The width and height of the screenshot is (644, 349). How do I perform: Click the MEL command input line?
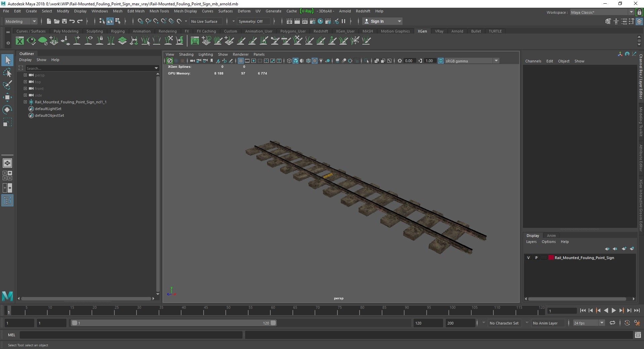tap(131, 335)
